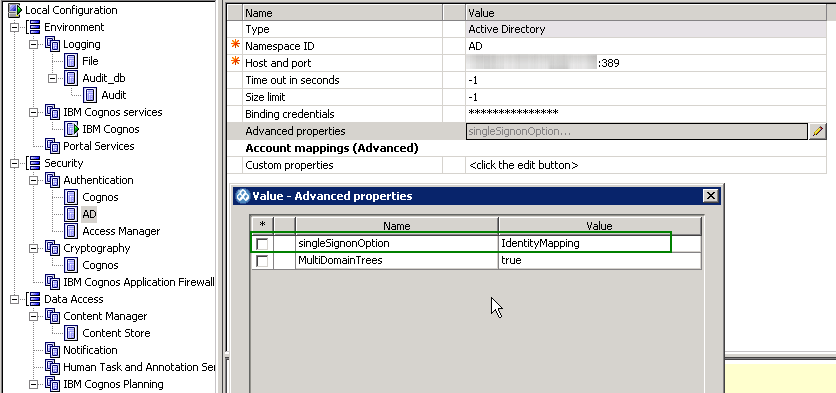
Task: Click the singleSignonOption name cell
Action: point(397,244)
